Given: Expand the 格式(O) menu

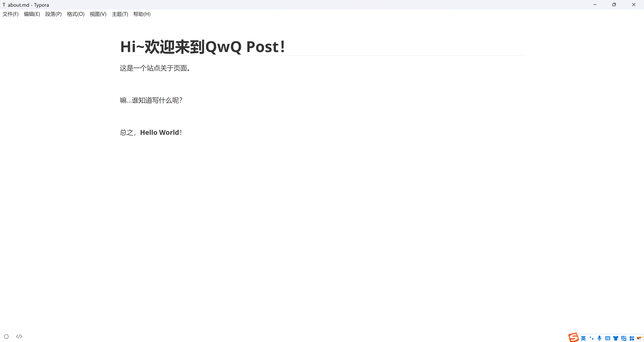Looking at the screenshot, I should pos(76,14).
